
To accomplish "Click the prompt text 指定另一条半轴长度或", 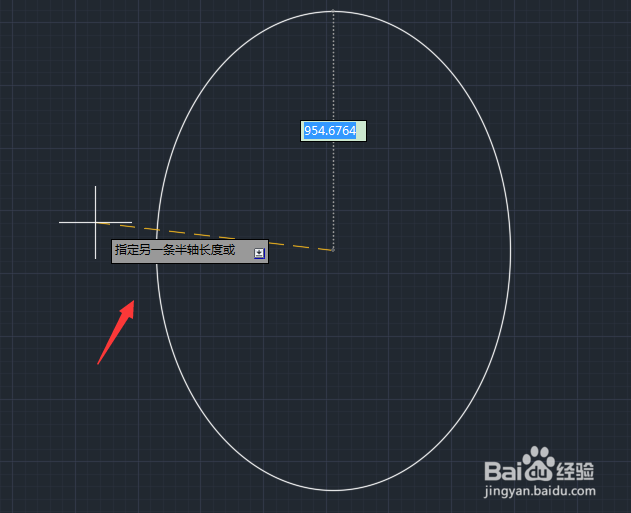I will (175, 250).
